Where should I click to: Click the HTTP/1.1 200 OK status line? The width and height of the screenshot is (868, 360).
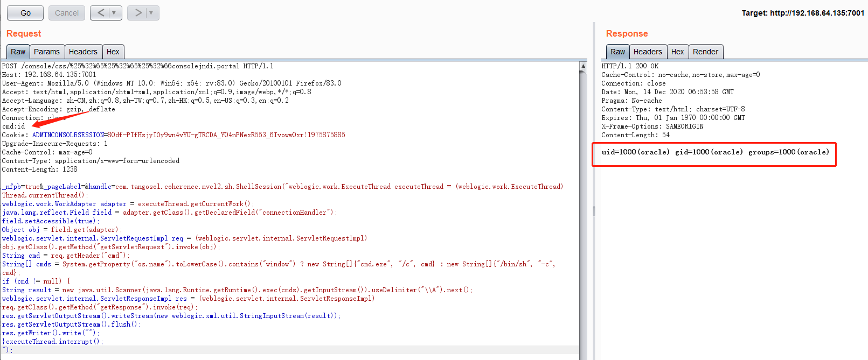pos(630,66)
